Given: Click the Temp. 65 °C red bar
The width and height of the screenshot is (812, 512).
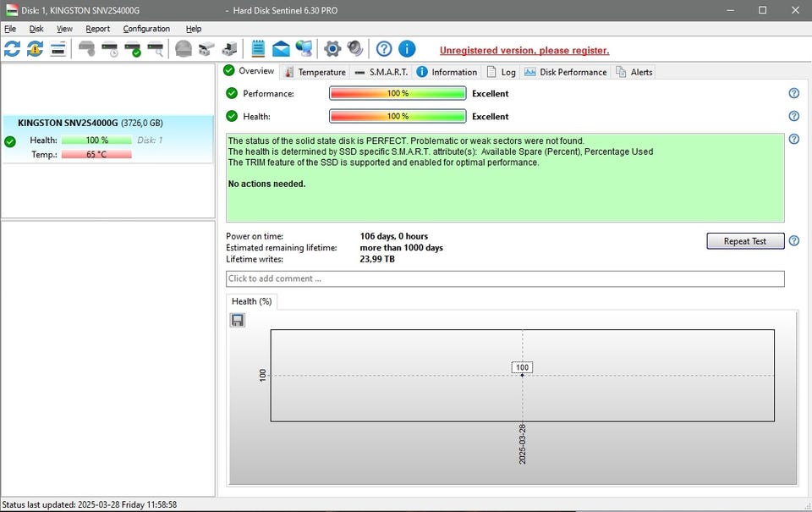Looking at the screenshot, I should click(x=96, y=154).
